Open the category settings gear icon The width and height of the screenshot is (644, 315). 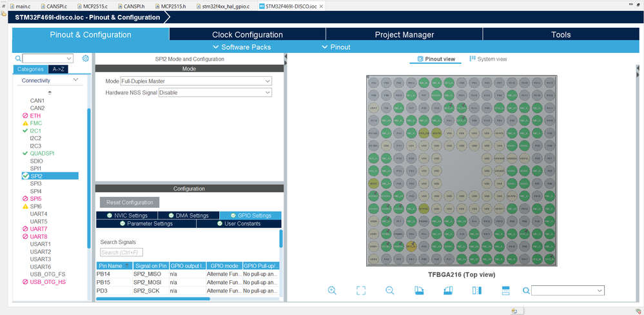click(86, 58)
